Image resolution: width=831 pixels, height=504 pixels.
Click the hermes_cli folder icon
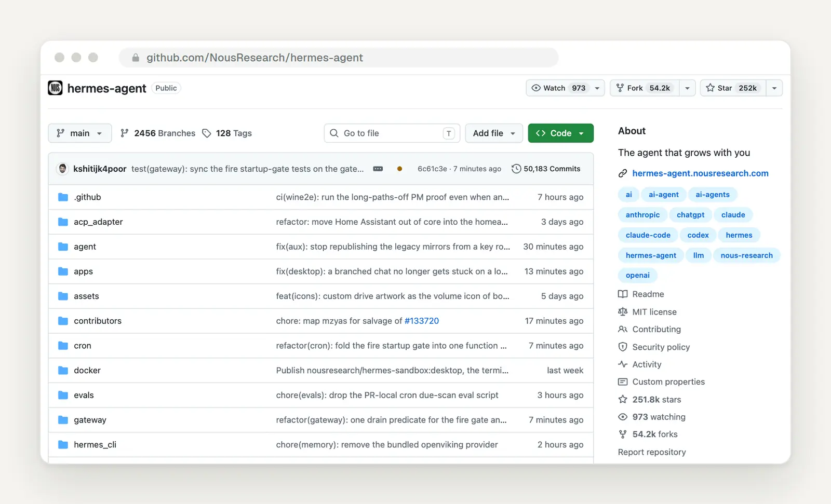pyautogui.click(x=63, y=445)
